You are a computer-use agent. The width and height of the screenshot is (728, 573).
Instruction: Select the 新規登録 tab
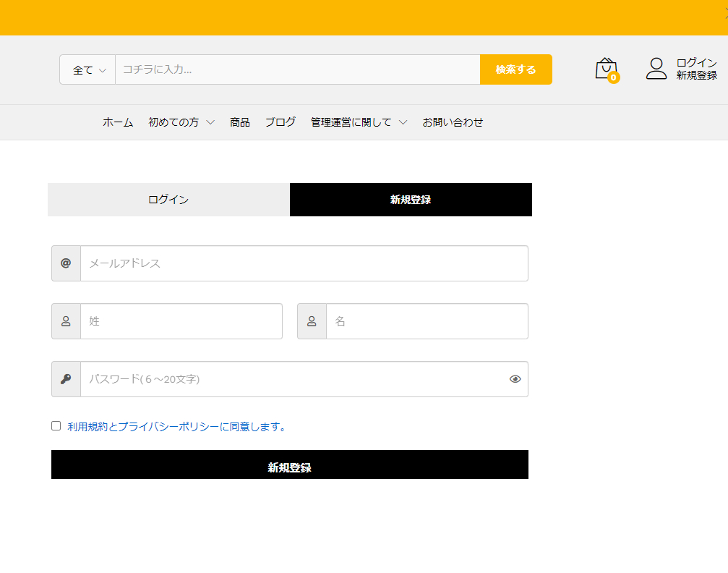411,200
